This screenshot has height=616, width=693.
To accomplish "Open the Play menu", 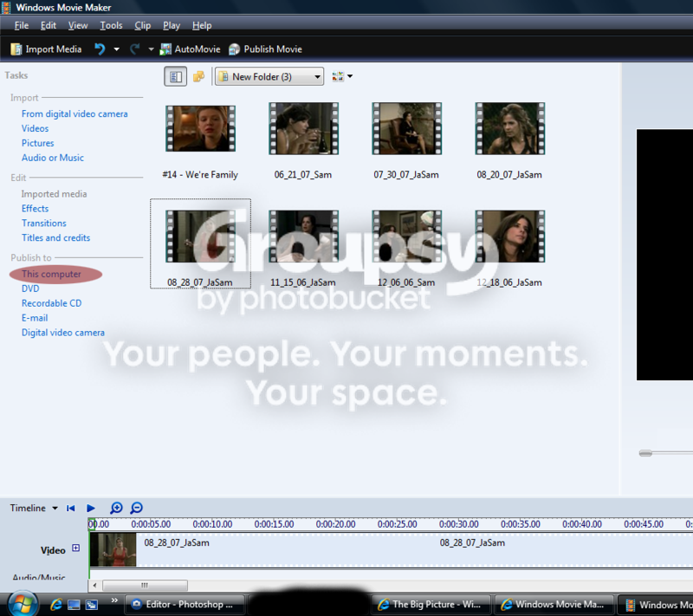I will (x=172, y=26).
